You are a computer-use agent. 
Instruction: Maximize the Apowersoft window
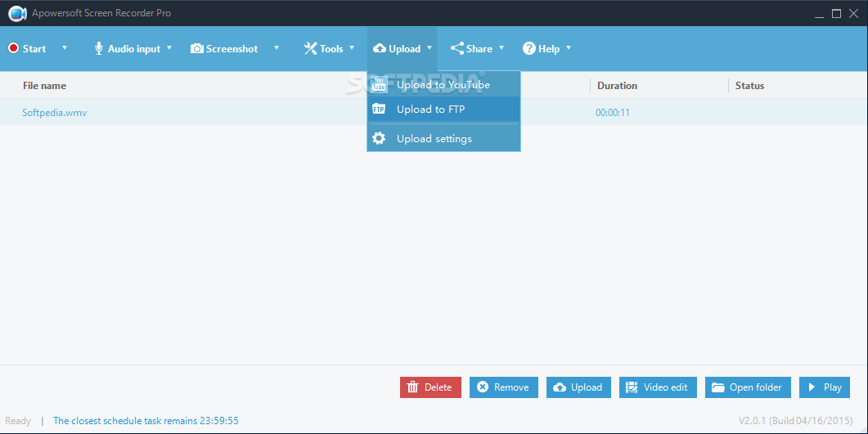tap(836, 13)
